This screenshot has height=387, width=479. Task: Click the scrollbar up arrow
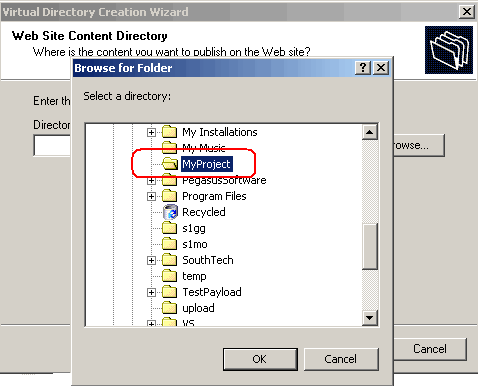click(369, 132)
